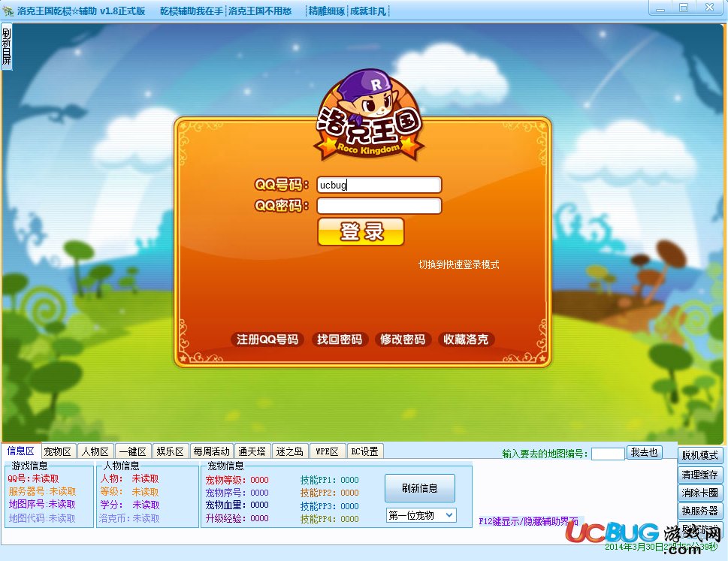Focus the QQ密码 input field
The width and height of the screenshot is (728, 561).
pyautogui.click(x=379, y=206)
